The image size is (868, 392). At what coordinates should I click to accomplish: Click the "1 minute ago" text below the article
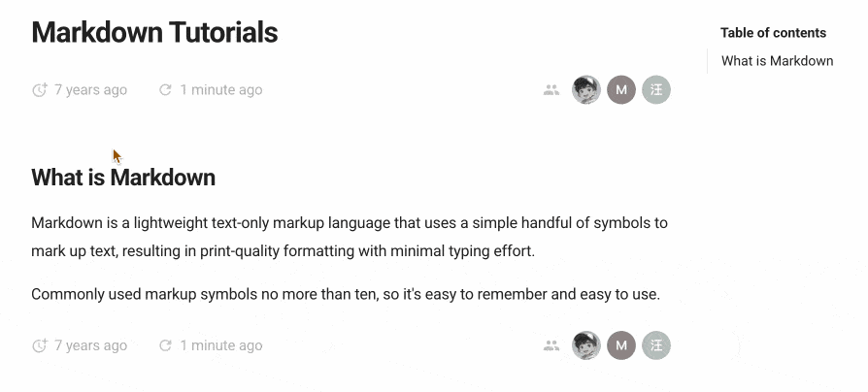point(220,345)
